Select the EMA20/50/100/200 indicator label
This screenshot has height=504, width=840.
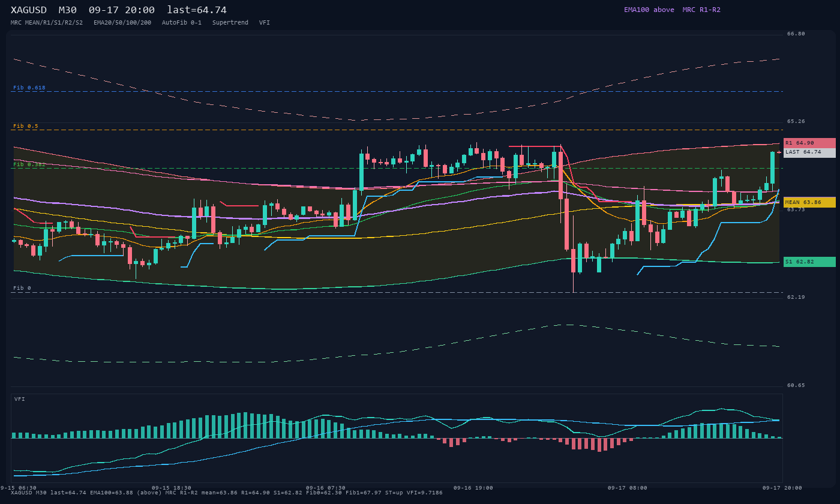click(122, 23)
